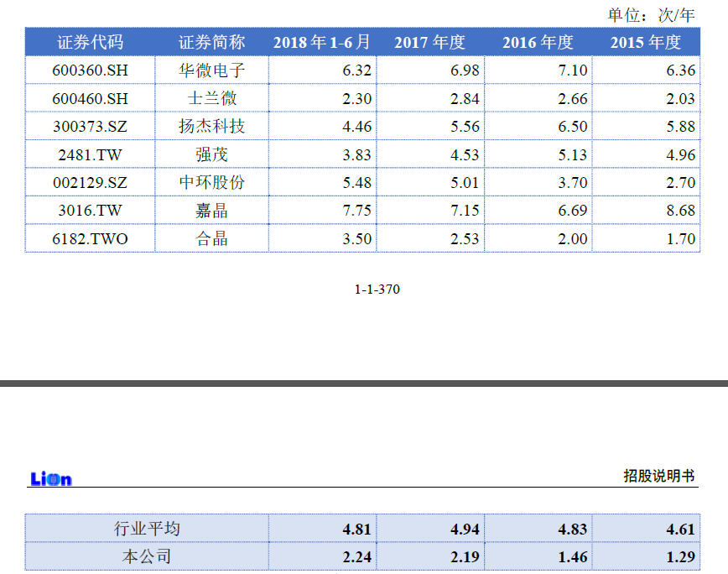This screenshot has height=574, width=728.
Task: Click stock code 3016.TW
Action: click(90, 211)
